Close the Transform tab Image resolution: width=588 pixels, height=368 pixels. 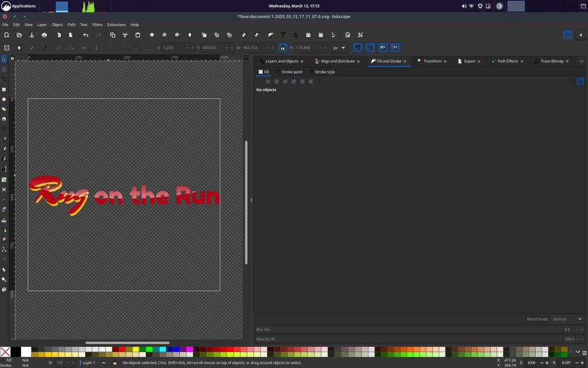point(445,61)
